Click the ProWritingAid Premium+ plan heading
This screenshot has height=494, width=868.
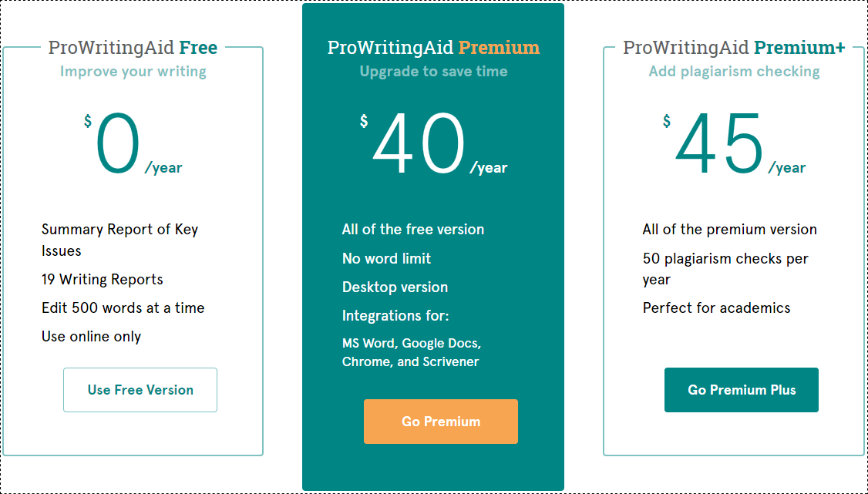734,48
